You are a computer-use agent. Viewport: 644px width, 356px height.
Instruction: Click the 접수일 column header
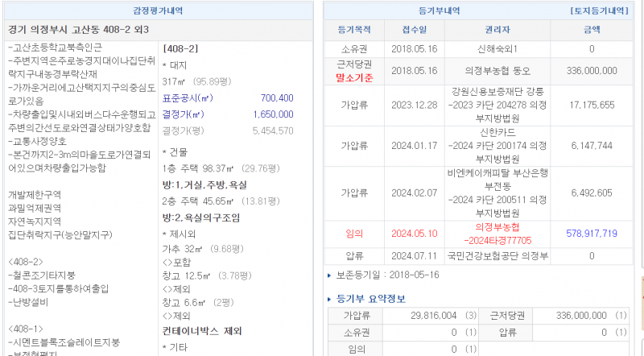[414, 29]
